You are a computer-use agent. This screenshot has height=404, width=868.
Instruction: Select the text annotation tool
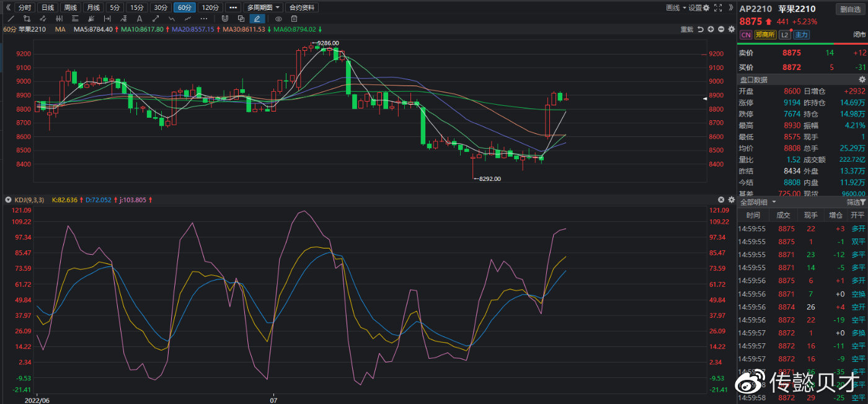pos(138,19)
